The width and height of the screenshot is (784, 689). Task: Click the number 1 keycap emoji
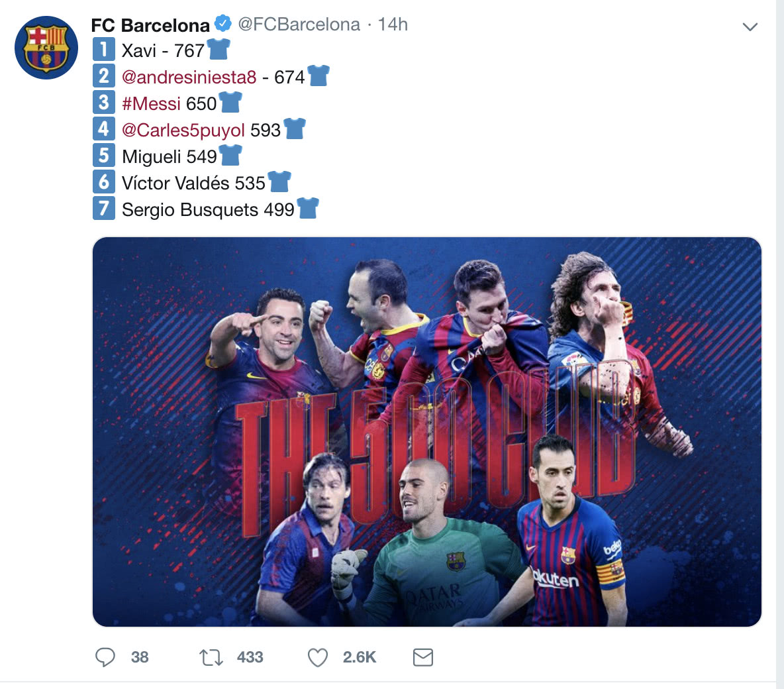pos(104,50)
